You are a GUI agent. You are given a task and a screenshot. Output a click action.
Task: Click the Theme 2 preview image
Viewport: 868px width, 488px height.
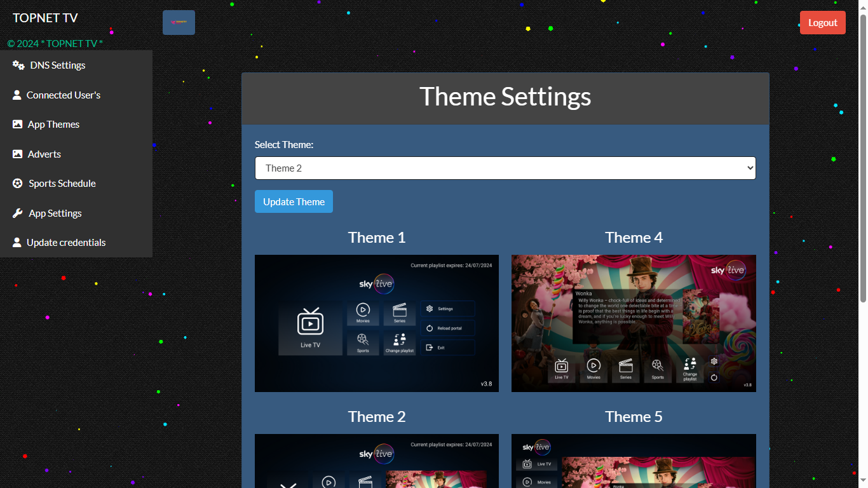377,461
